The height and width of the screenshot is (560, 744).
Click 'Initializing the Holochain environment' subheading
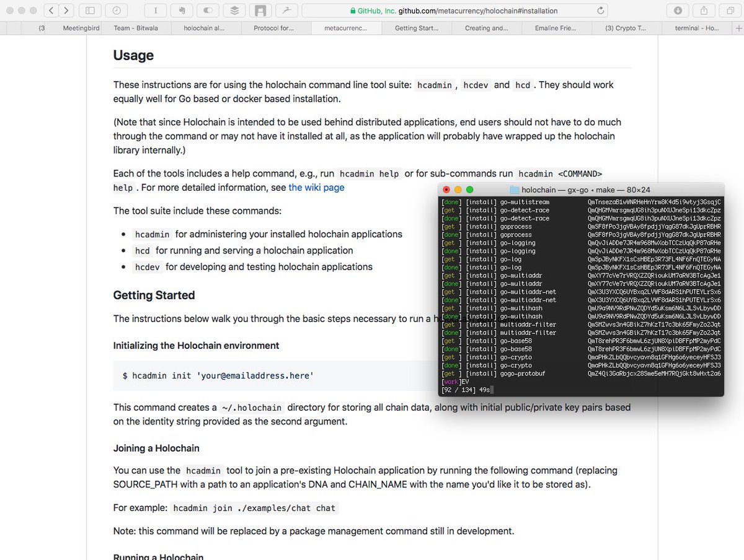coord(196,346)
